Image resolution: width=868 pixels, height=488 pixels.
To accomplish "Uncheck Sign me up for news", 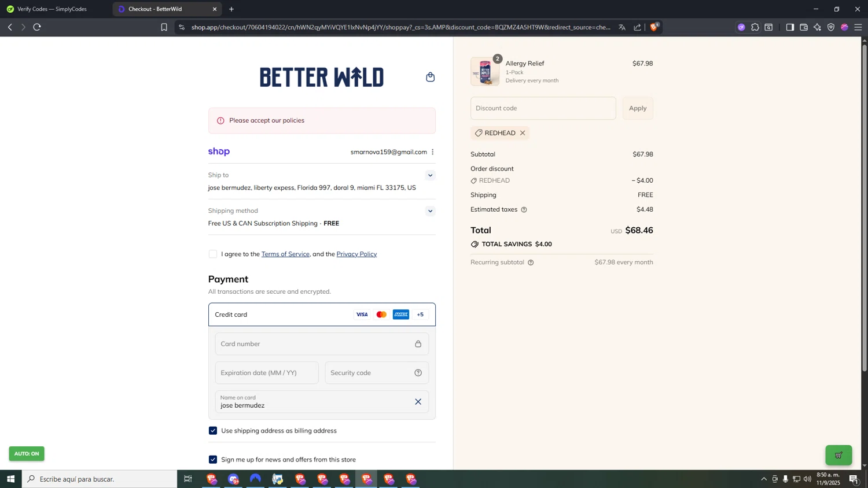I will click(x=213, y=460).
